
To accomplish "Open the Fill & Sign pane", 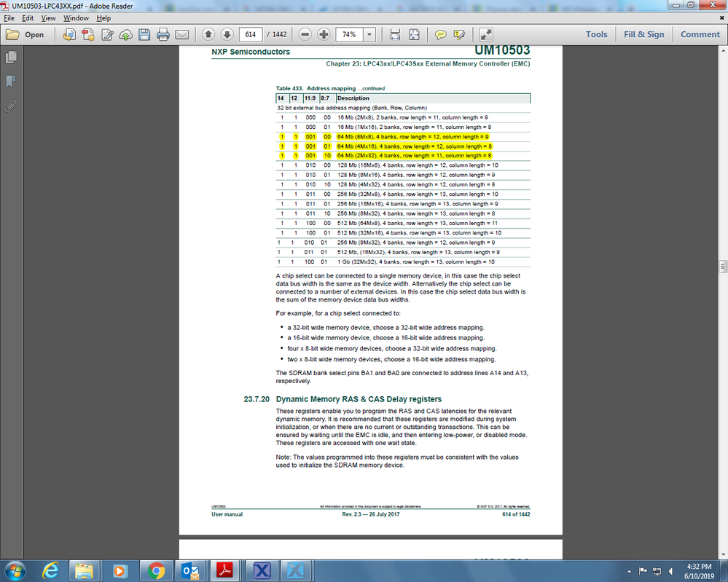I will click(644, 34).
